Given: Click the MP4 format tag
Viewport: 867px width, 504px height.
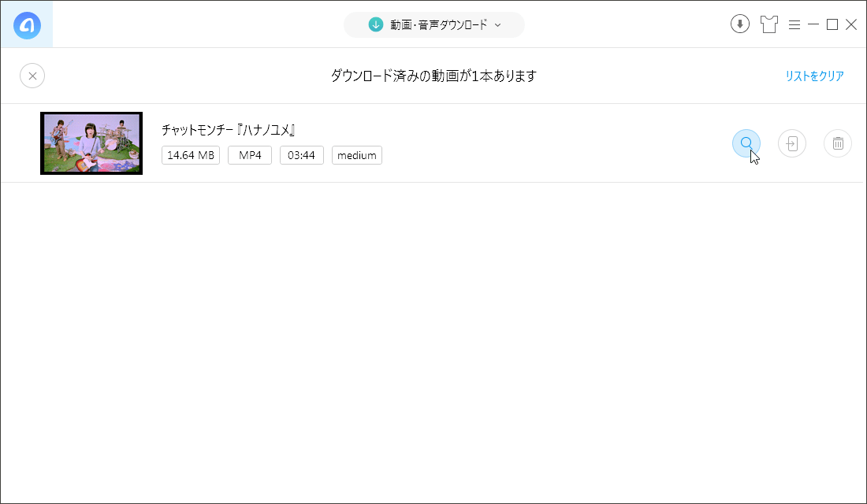Looking at the screenshot, I should (250, 155).
